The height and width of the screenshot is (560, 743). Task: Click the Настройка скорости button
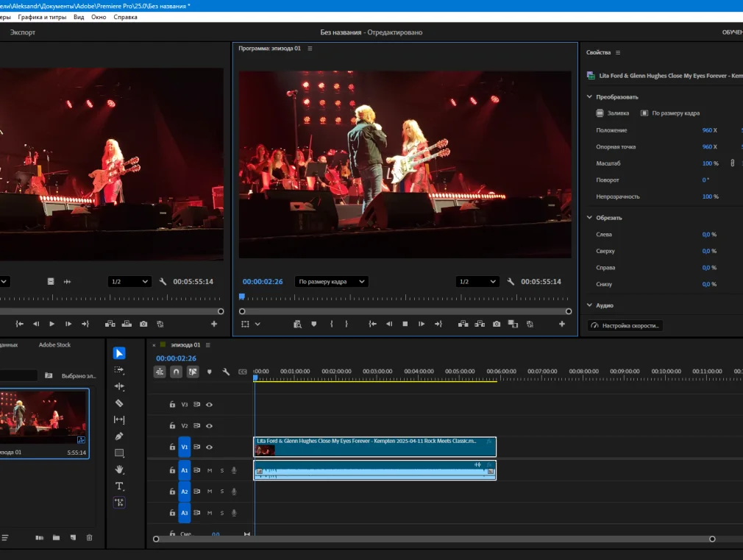coord(625,325)
